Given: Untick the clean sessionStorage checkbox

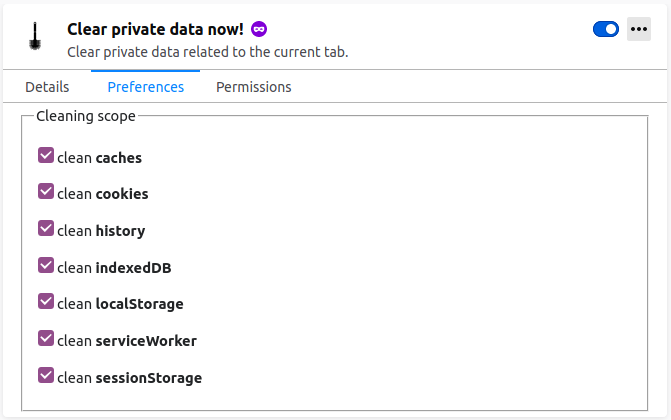Looking at the screenshot, I should click(x=46, y=376).
